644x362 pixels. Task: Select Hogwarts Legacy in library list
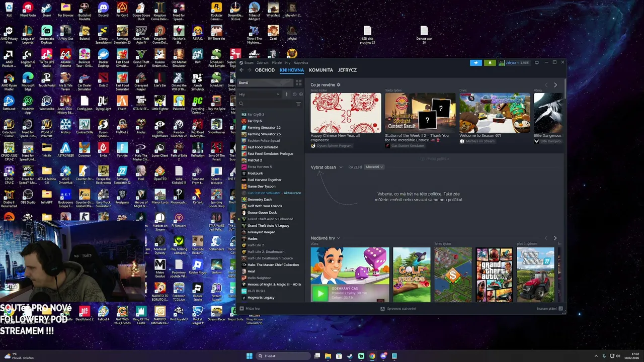point(261,298)
